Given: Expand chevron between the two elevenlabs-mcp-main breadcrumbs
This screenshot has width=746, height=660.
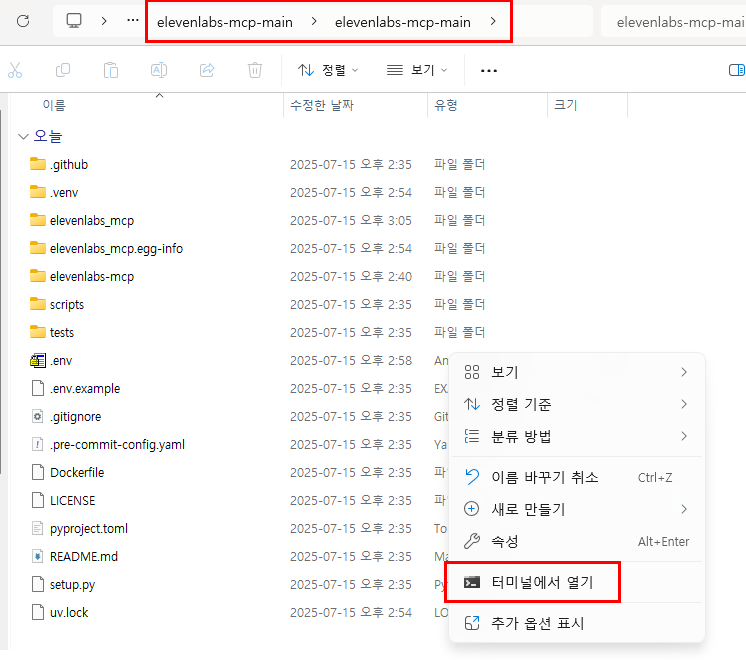Looking at the screenshot, I should click(314, 21).
